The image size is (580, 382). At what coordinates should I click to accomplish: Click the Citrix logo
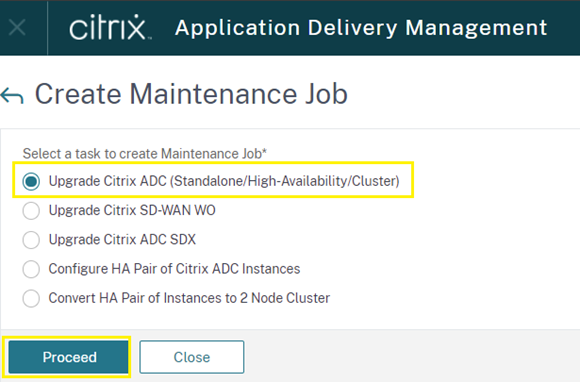110,27
